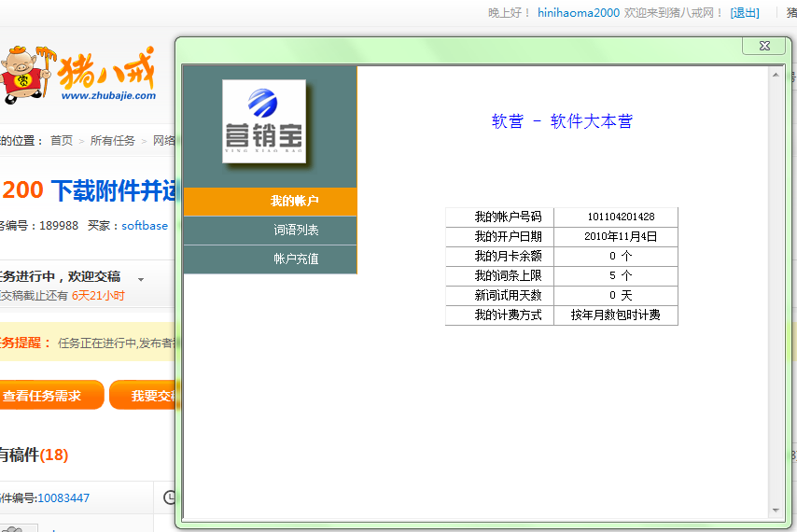Select 按年月数包时计费 value cell

pos(616,315)
